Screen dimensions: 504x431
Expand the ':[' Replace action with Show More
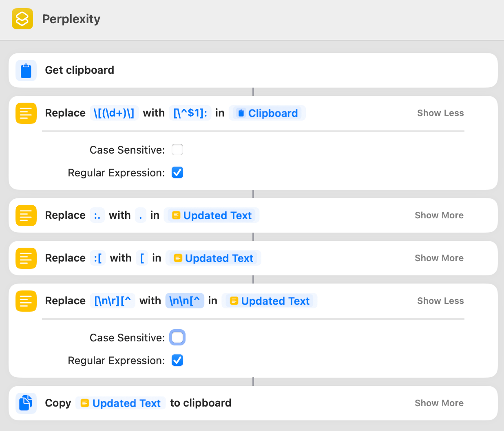tap(439, 258)
